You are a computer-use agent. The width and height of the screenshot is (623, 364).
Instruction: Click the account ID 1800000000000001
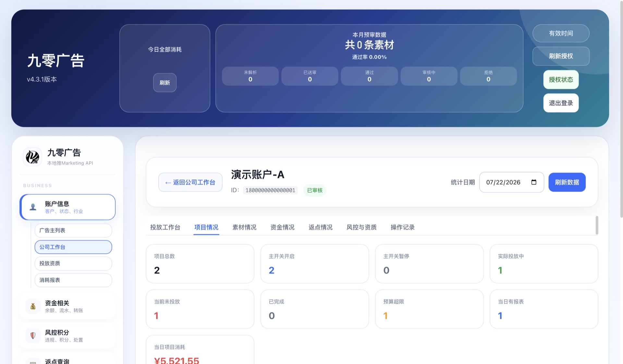[x=270, y=190]
